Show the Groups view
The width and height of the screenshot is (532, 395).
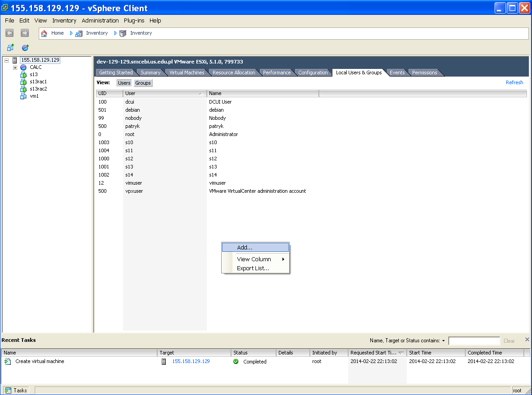point(143,83)
